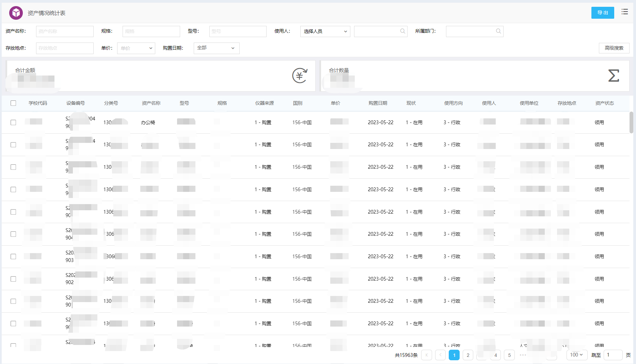Select current page 1 in pagination
This screenshot has width=636, height=364.
454,355
